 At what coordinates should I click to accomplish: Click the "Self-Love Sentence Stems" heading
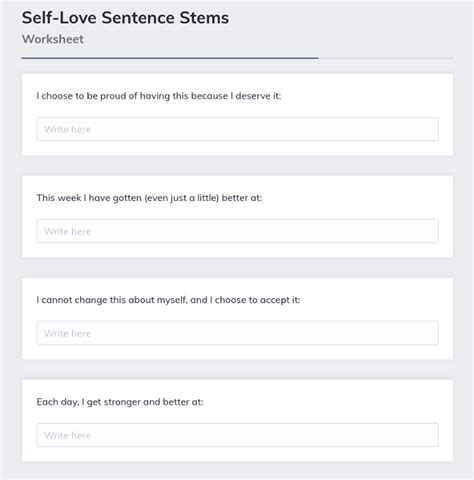(125, 18)
